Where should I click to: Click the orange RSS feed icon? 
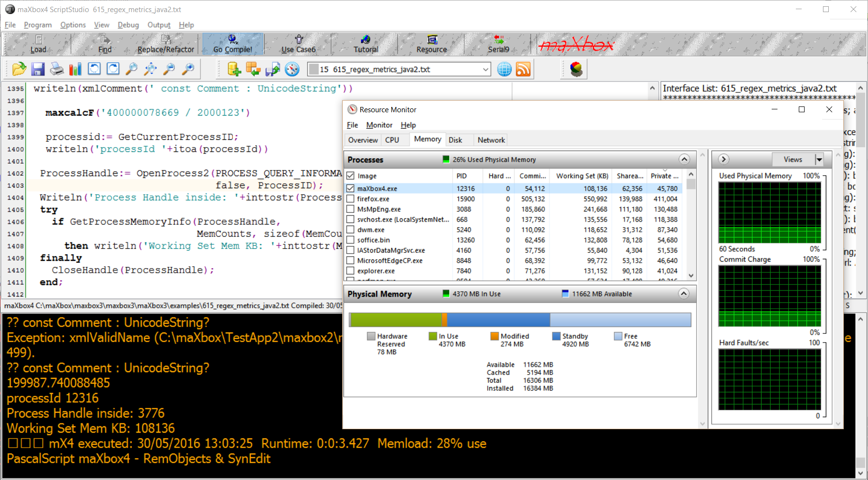tap(523, 69)
